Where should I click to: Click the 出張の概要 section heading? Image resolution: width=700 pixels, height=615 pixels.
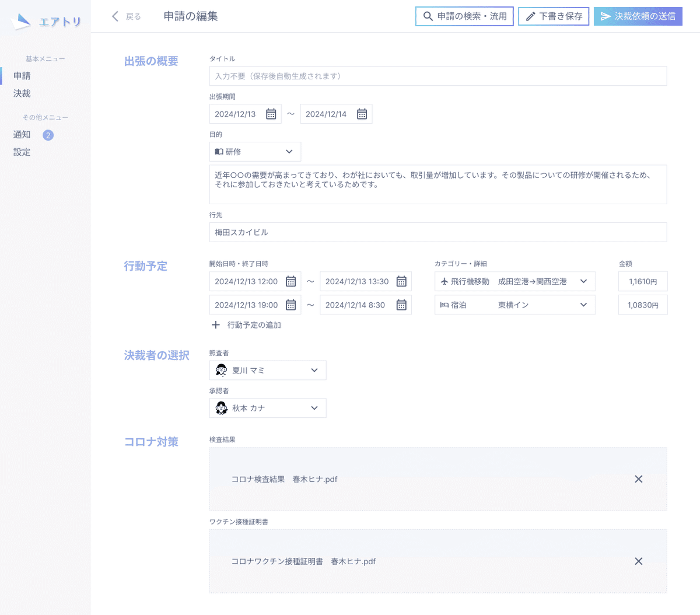point(151,61)
